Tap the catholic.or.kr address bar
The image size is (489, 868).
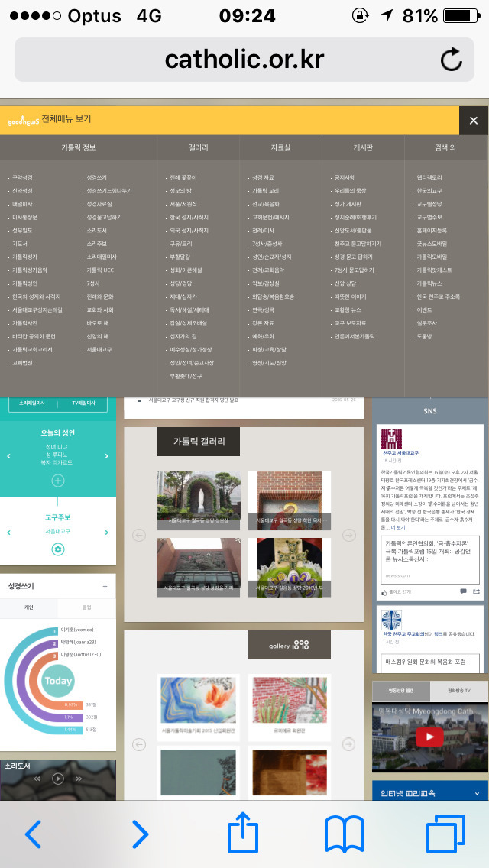[244, 60]
